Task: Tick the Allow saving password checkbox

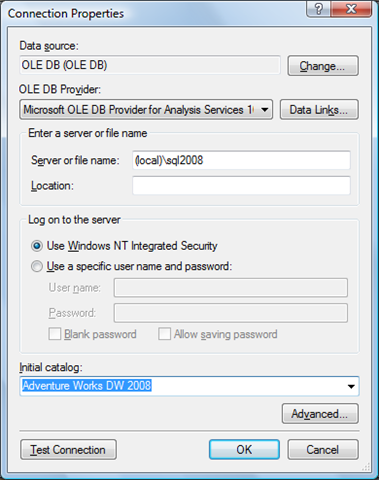Action: tap(164, 334)
